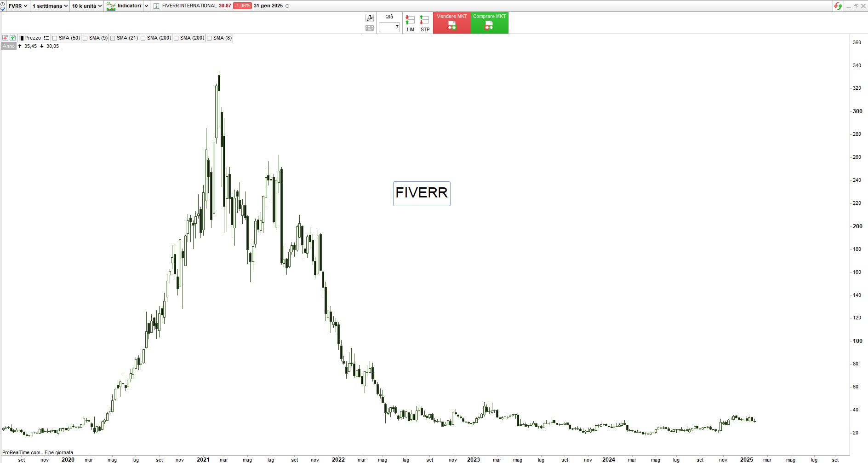Click the yearly low value 30,05
This screenshot has width=868, height=463.
pos(52,46)
